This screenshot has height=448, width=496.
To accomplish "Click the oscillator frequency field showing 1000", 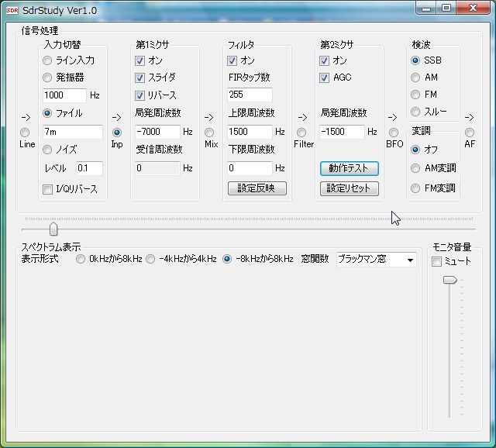I will (x=64, y=95).
